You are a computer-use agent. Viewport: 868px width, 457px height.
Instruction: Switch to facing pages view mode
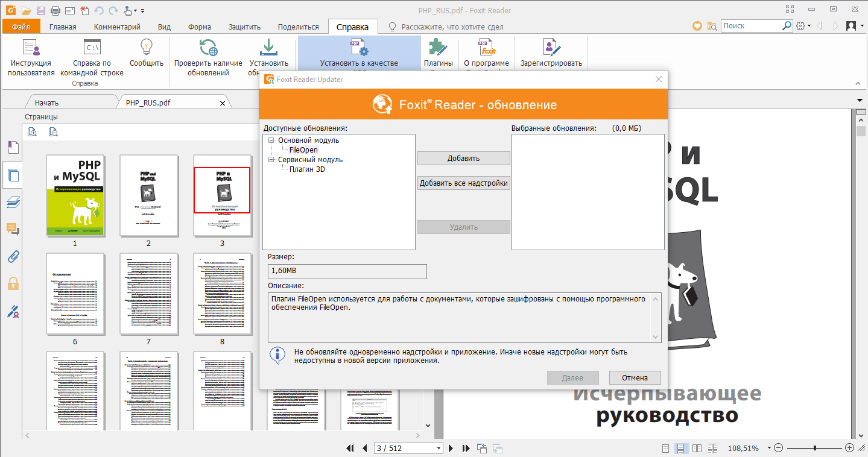click(697, 448)
